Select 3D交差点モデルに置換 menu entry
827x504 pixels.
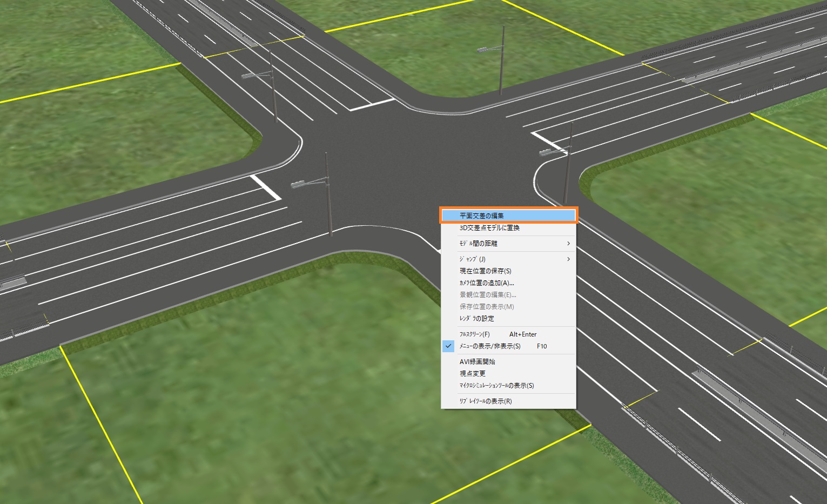click(509, 228)
